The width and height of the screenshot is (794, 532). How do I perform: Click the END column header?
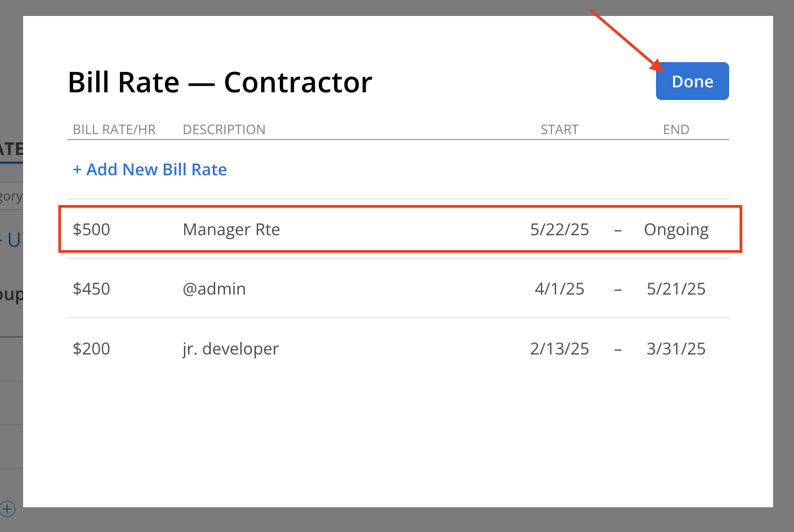(x=676, y=130)
